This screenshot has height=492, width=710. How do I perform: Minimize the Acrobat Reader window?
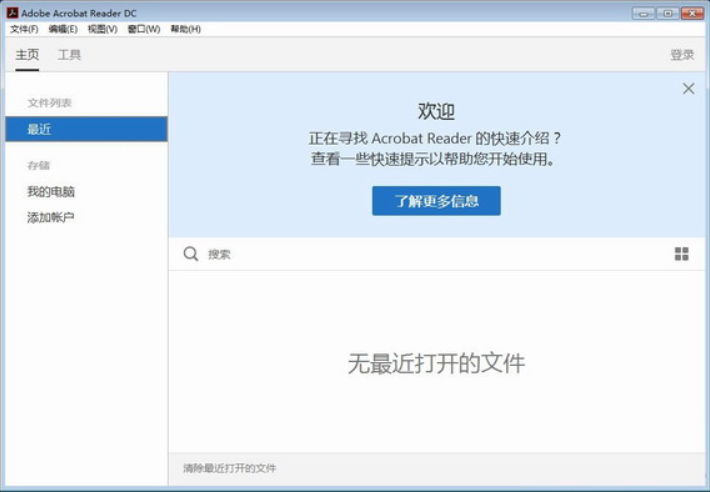[x=643, y=13]
